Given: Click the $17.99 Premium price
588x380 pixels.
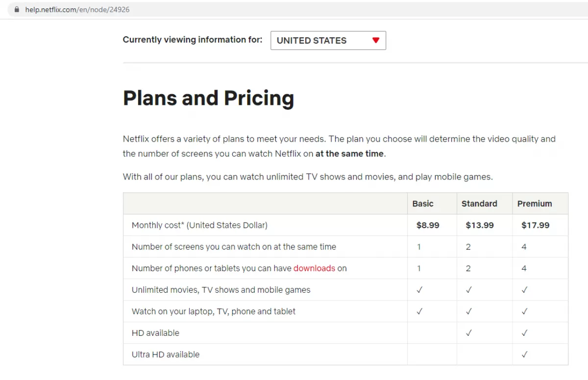Looking at the screenshot, I should click(536, 225).
